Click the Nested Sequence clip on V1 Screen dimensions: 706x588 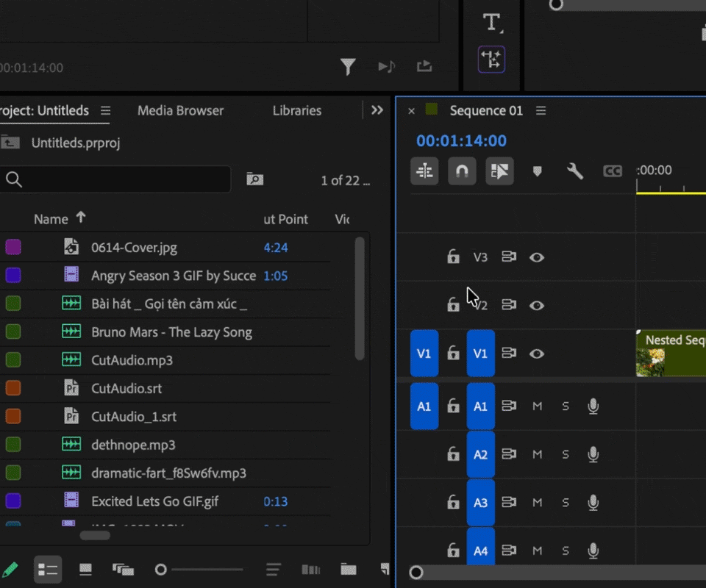pyautogui.click(x=671, y=354)
